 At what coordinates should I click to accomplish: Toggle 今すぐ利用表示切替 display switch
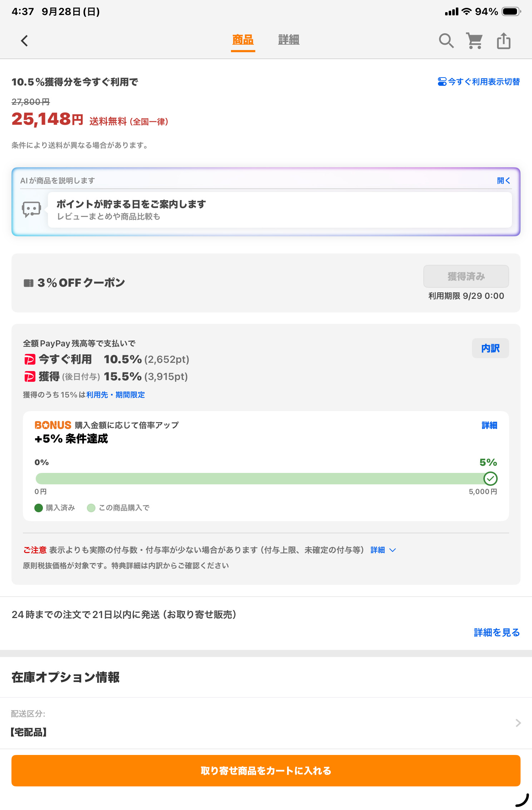(x=479, y=82)
